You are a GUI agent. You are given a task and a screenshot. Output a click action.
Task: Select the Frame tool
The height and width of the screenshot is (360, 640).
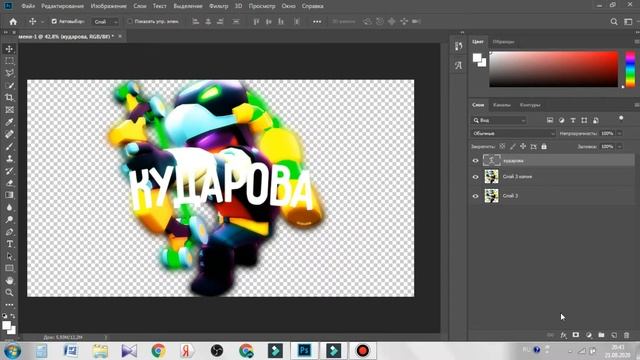9,110
